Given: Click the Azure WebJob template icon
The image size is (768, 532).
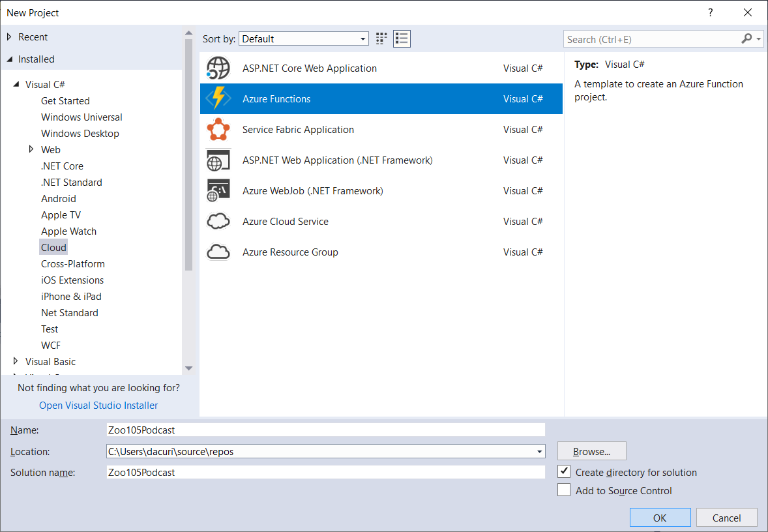Looking at the screenshot, I should click(x=218, y=190).
